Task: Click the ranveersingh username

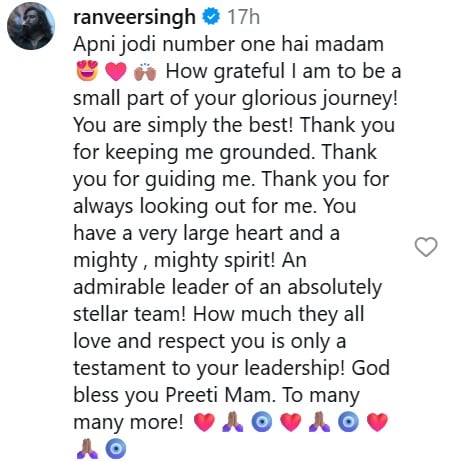Action: 134,17
